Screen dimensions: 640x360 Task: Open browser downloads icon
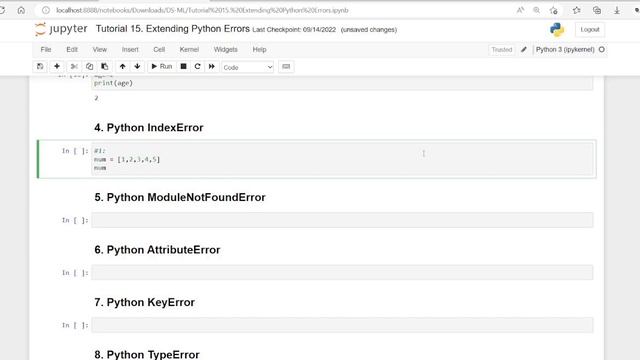coord(617,10)
